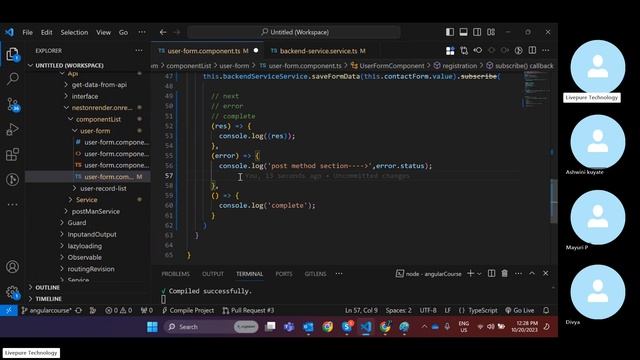This screenshot has width=640, height=360.
Task: Toggle secondary side bar layout icon
Action: (477, 32)
